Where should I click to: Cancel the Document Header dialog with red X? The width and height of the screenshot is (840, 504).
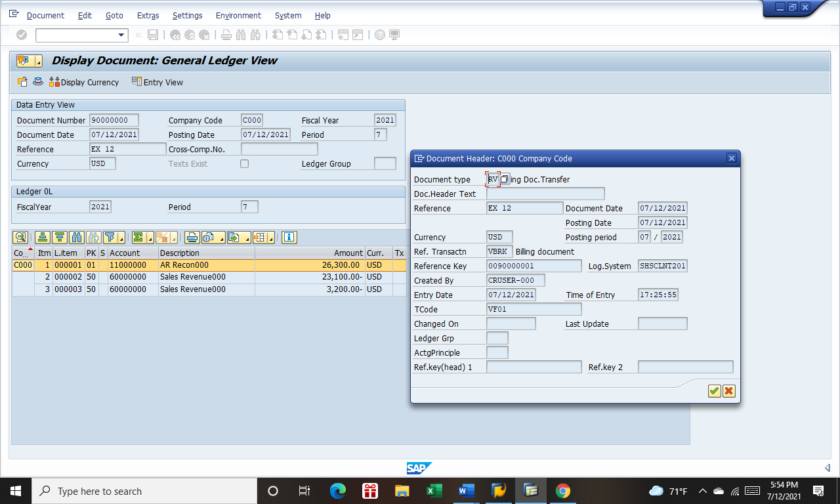tap(728, 391)
